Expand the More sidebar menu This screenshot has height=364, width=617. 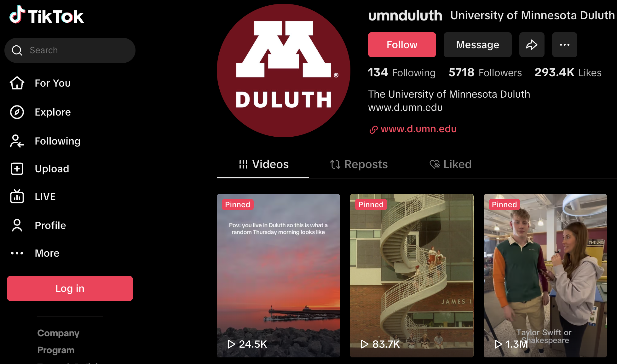click(47, 253)
